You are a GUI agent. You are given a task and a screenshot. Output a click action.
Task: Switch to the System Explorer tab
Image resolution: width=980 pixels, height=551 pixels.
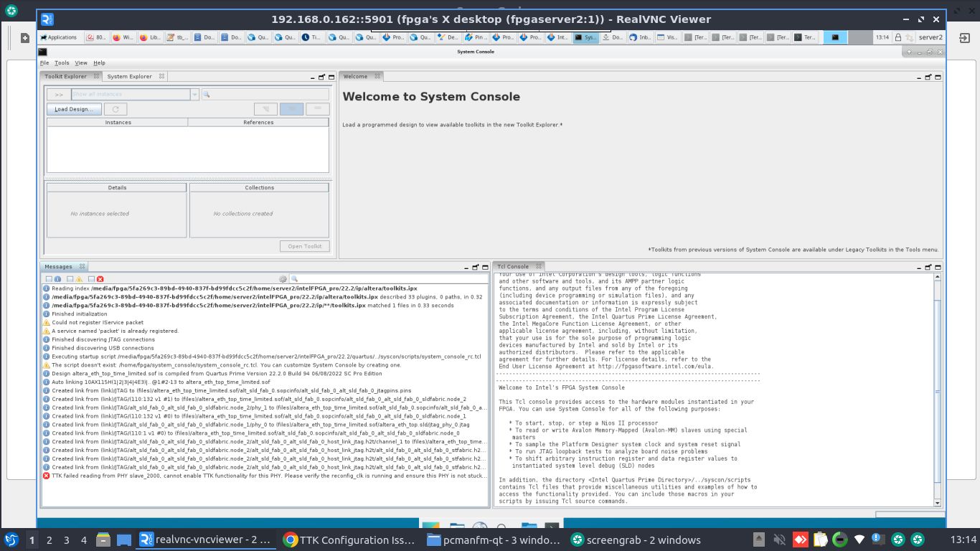pos(130,76)
